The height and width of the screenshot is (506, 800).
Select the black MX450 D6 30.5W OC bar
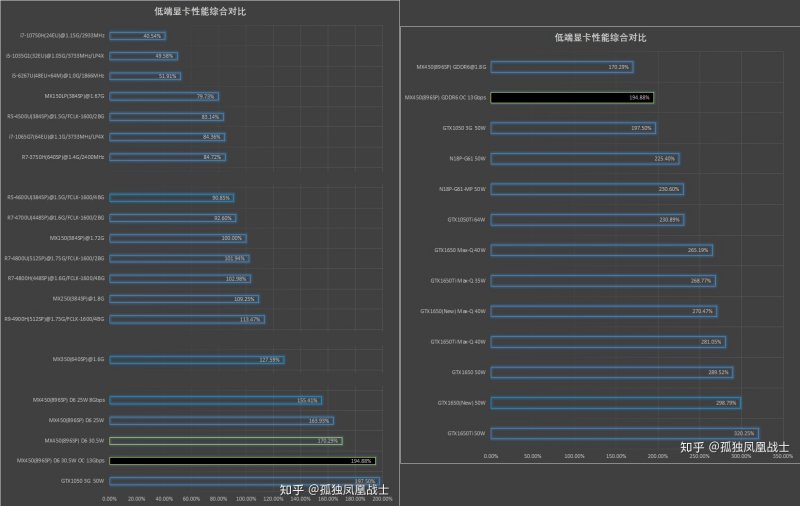(x=242, y=461)
